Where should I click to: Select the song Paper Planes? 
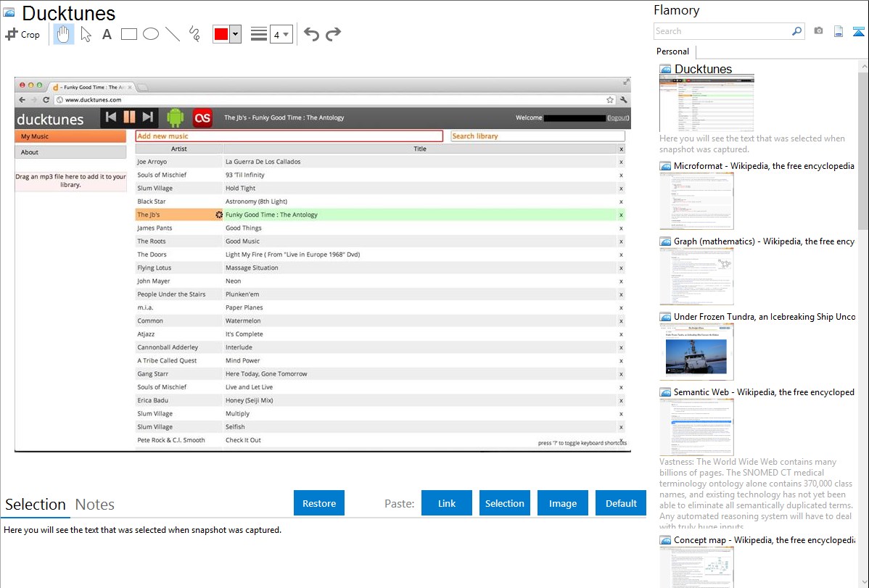[244, 307]
